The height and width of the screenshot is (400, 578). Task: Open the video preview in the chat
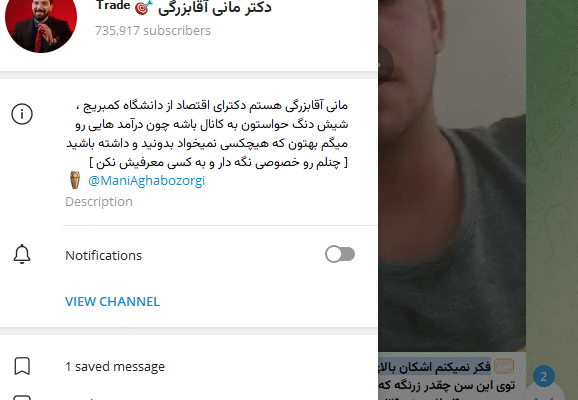[x=452, y=175]
